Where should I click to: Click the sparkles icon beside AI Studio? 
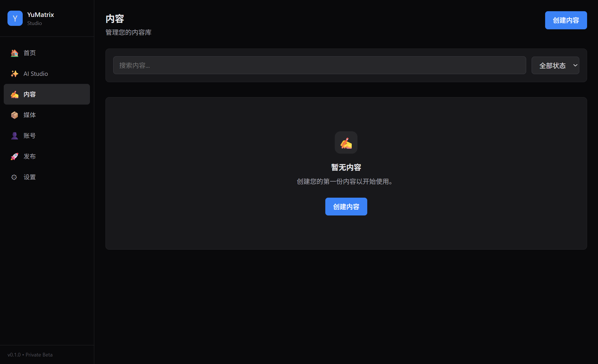coord(14,74)
